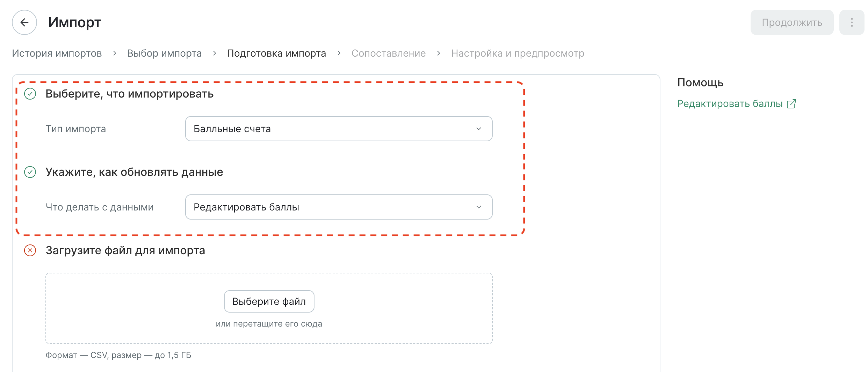Click the external link icon beside Редактировать баллы
Viewport: 868px width, 372px height.
pos(791,104)
